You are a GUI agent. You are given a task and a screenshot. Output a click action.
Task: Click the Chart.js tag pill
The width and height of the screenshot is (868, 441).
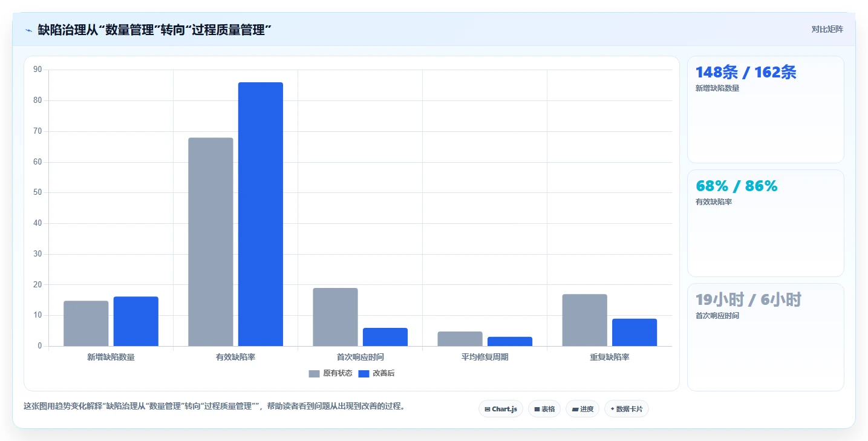point(500,409)
